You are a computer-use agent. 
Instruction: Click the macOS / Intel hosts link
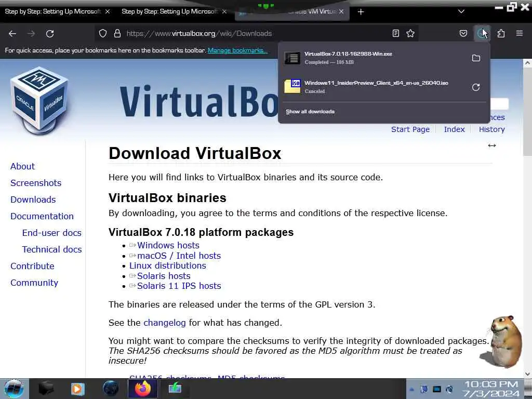179,256
